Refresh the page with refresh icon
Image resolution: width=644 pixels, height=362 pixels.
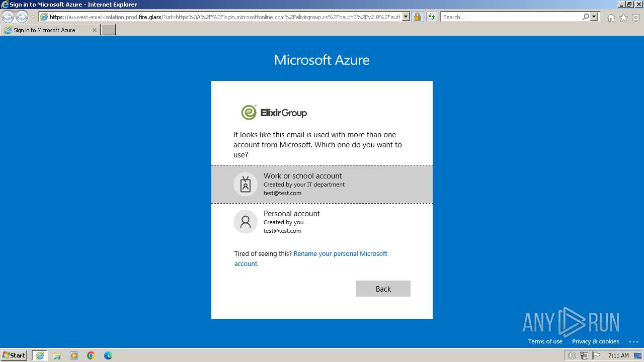point(432,17)
